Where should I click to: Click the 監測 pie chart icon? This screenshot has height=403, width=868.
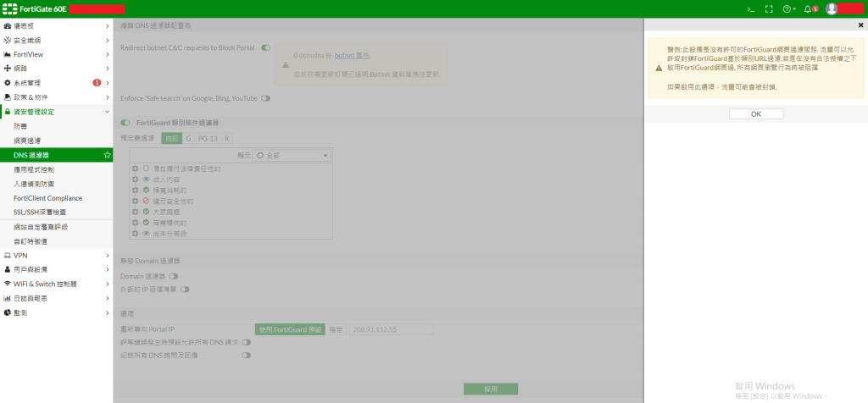[x=7, y=312]
